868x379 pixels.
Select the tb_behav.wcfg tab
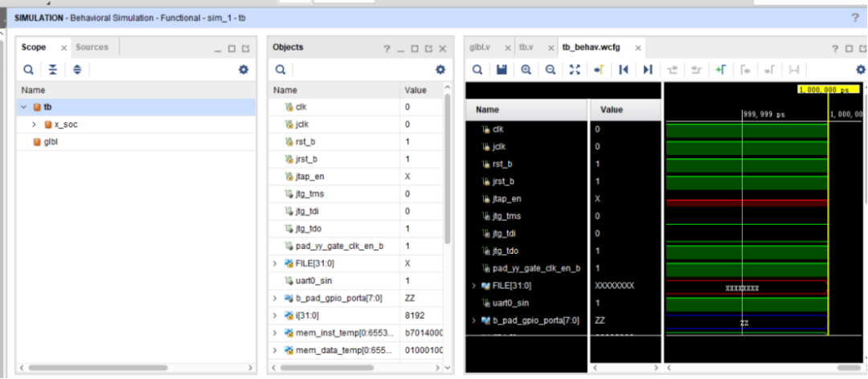coord(592,47)
